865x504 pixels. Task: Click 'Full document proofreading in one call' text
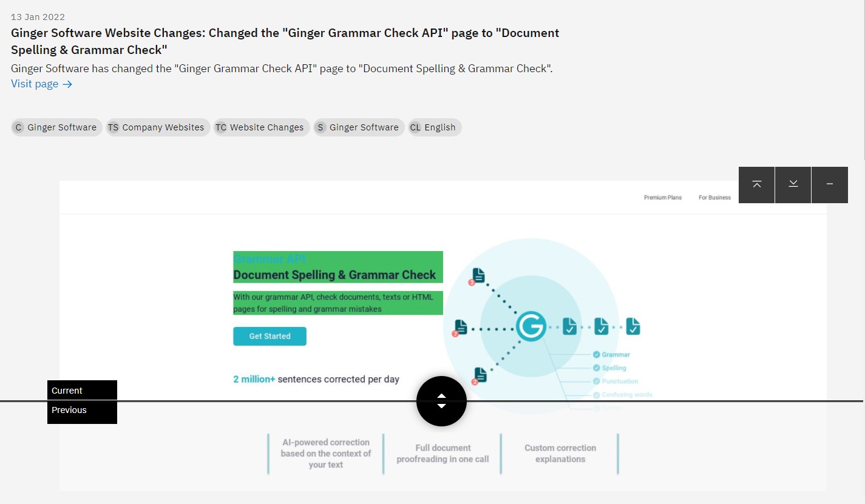pos(443,454)
